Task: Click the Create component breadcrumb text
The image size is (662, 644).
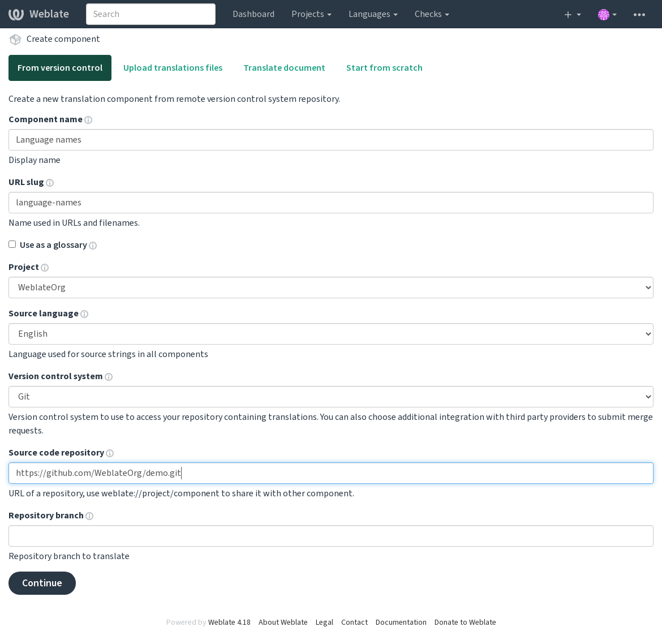Action: 63,39
